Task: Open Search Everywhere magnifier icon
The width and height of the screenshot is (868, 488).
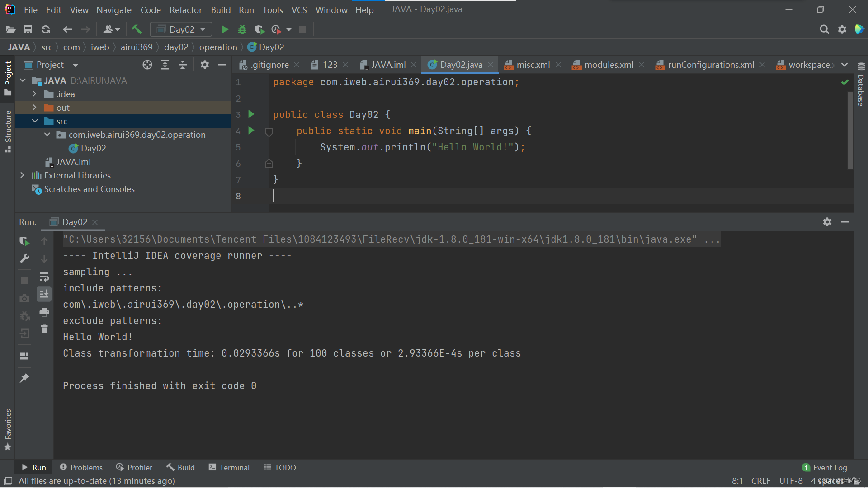Action: pos(825,29)
